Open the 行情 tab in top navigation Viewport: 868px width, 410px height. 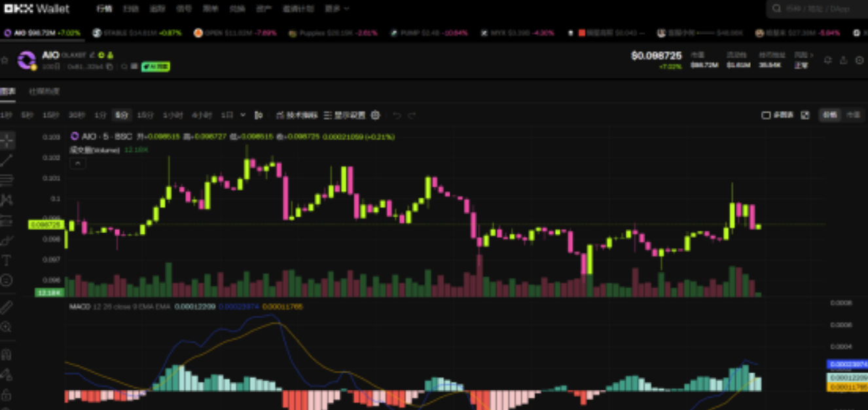coord(104,9)
